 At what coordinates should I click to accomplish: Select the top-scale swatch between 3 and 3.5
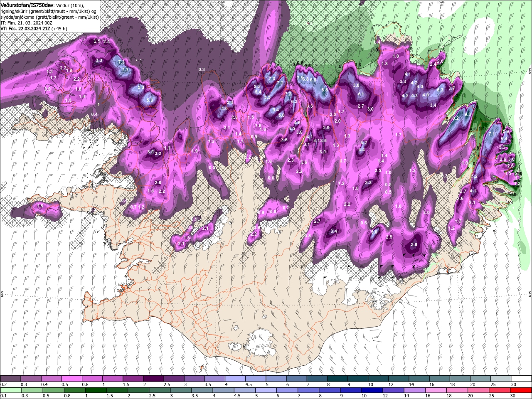pos(194,379)
